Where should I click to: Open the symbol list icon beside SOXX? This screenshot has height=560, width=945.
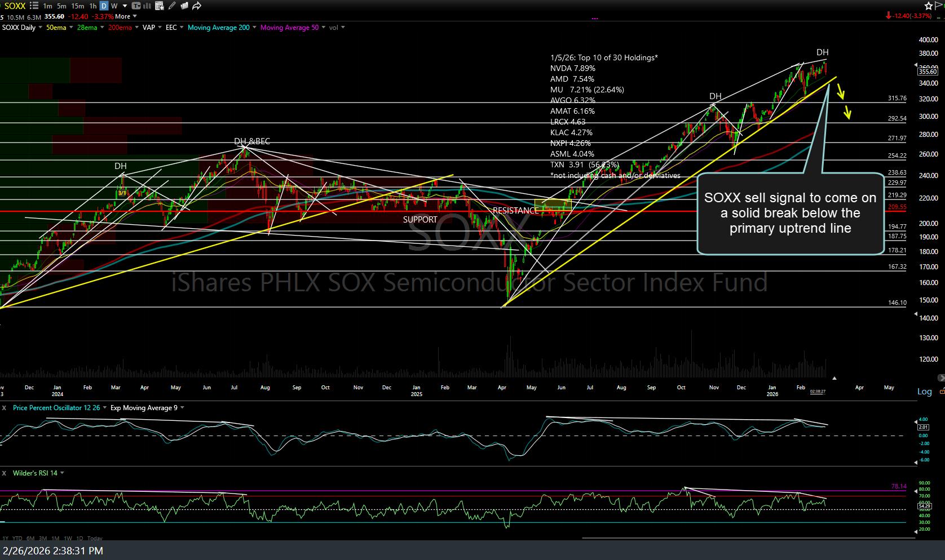(x=33, y=6)
